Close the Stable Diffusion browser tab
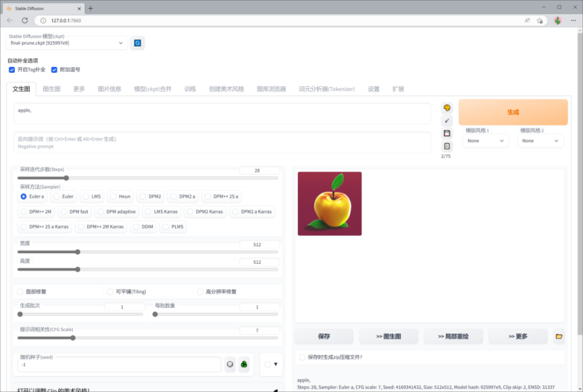Viewport: 583px width, 392px height. [x=79, y=8]
